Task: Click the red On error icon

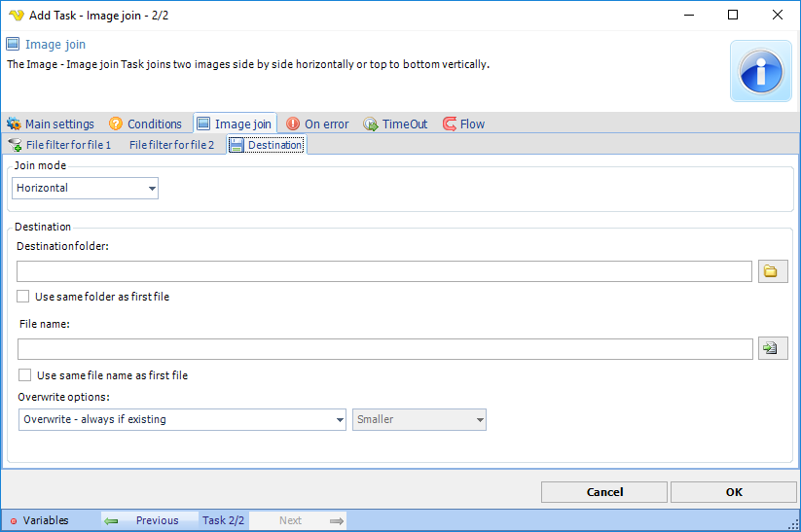Action: [293, 124]
